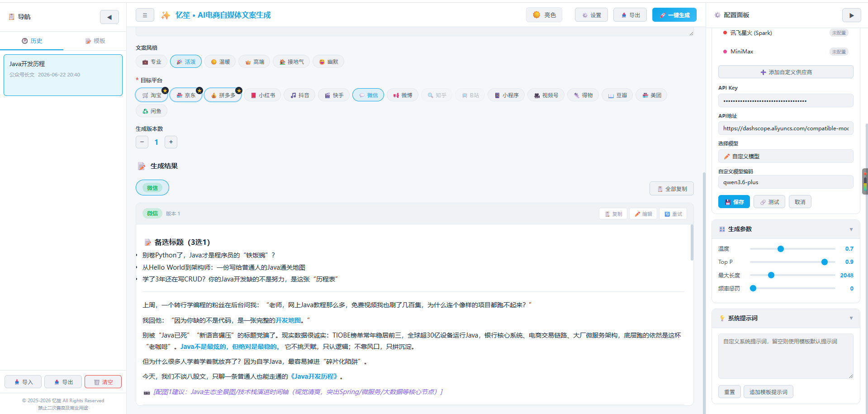This screenshot has width=868, height=414.
Task: Select the 专业 copy style
Action: coord(152,62)
